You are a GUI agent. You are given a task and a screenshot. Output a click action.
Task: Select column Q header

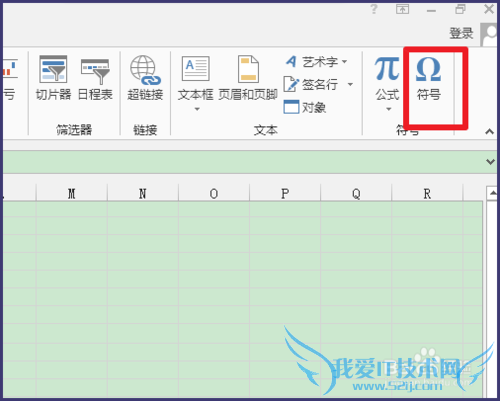point(356,193)
